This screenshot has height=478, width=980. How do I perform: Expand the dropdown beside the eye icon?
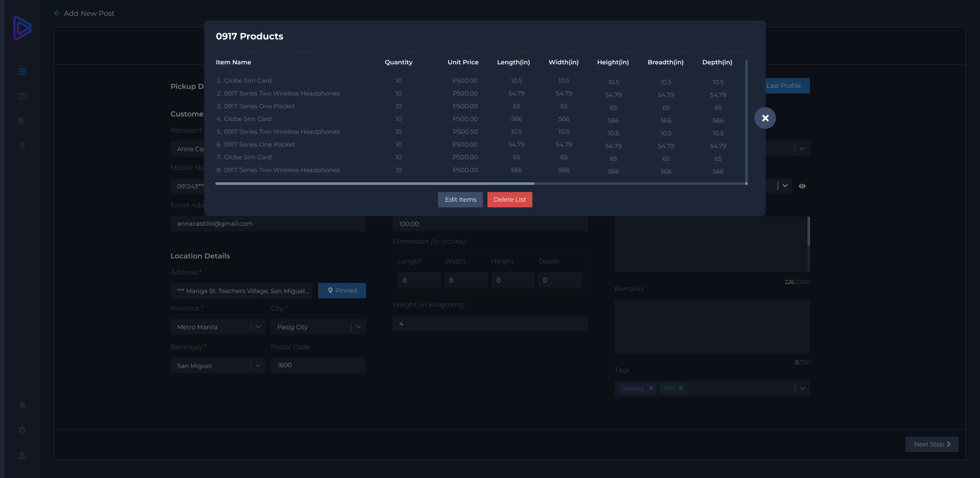pyautogui.click(x=785, y=186)
